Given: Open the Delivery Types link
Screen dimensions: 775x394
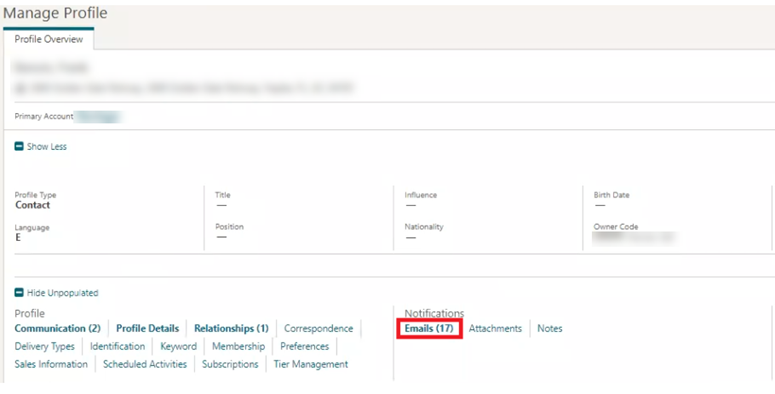Looking at the screenshot, I should (x=44, y=347).
